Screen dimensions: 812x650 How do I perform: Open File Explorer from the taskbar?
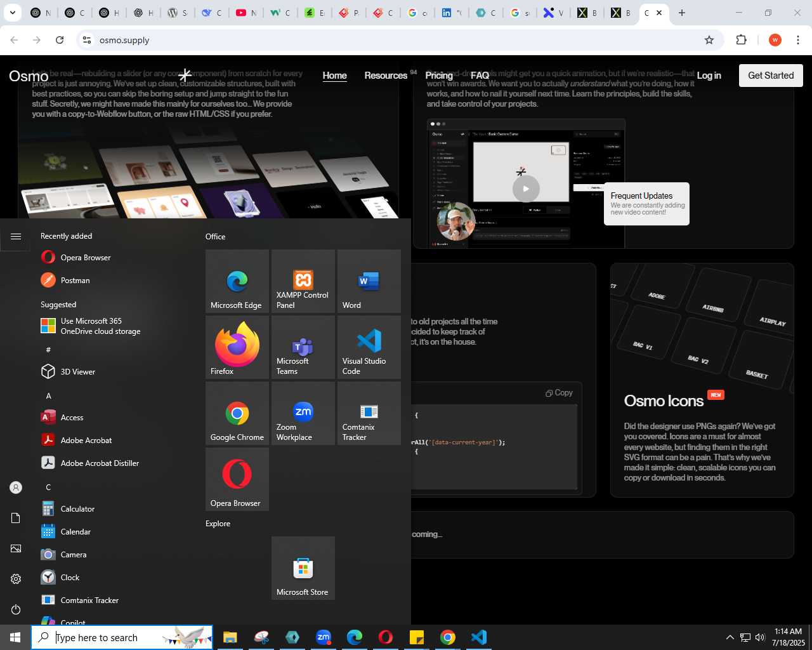coord(230,637)
